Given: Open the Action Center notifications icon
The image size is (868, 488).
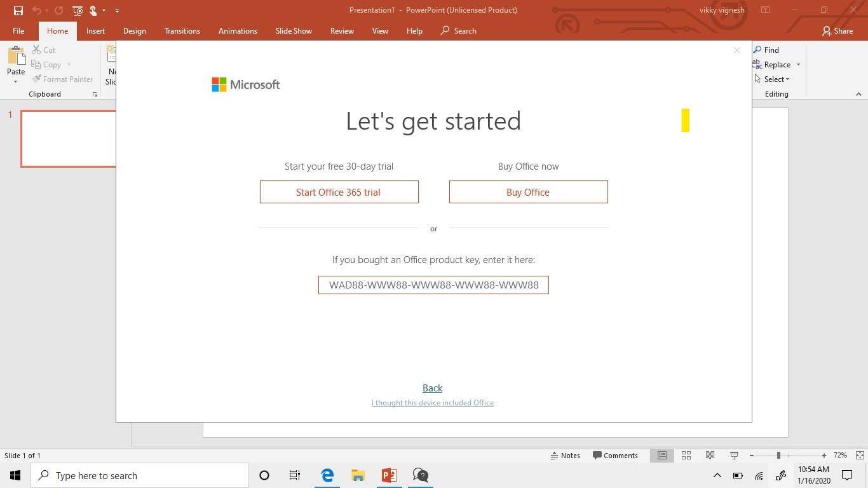Looking at the screenshot, I should 847,475.
